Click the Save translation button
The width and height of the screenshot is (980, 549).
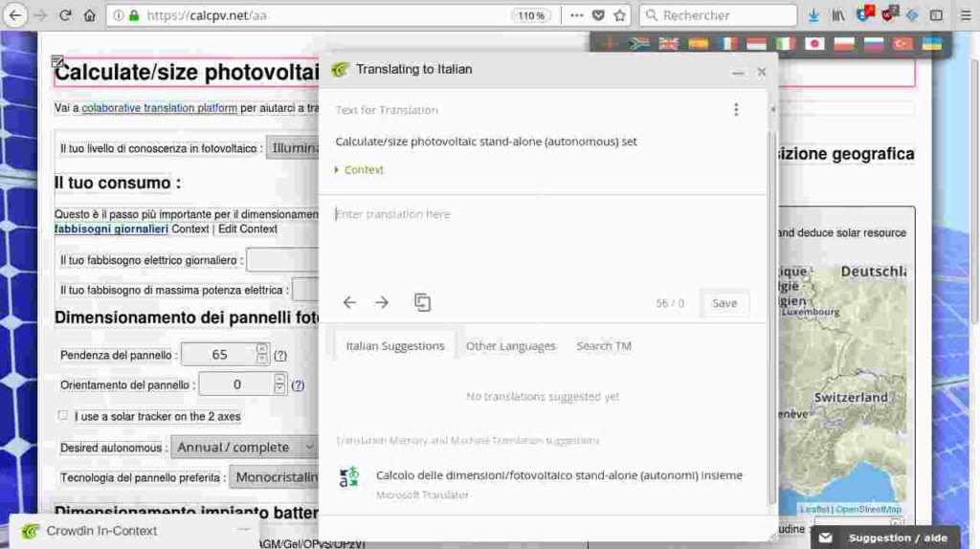pos(724,302)
